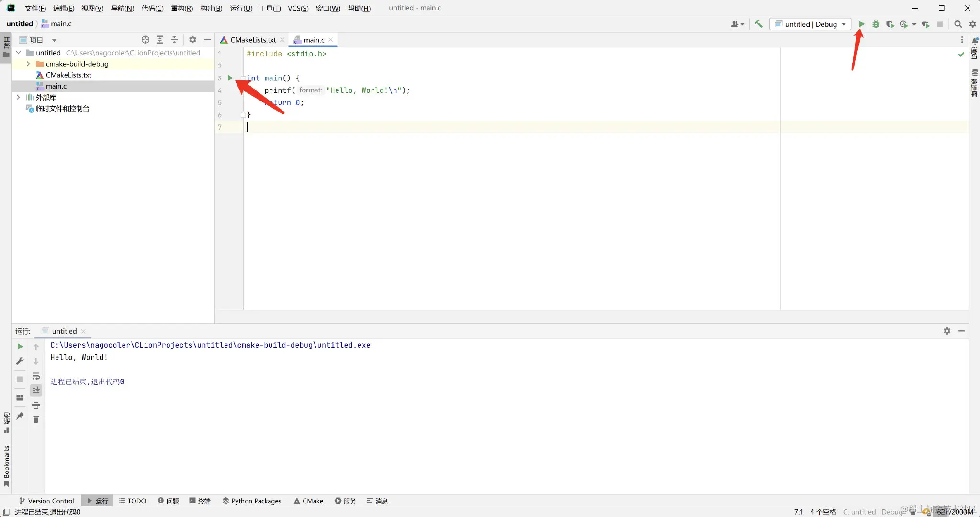The image size is (980, 517).
Task: Click the wrench icon in run panel
Action: point(20,361)
